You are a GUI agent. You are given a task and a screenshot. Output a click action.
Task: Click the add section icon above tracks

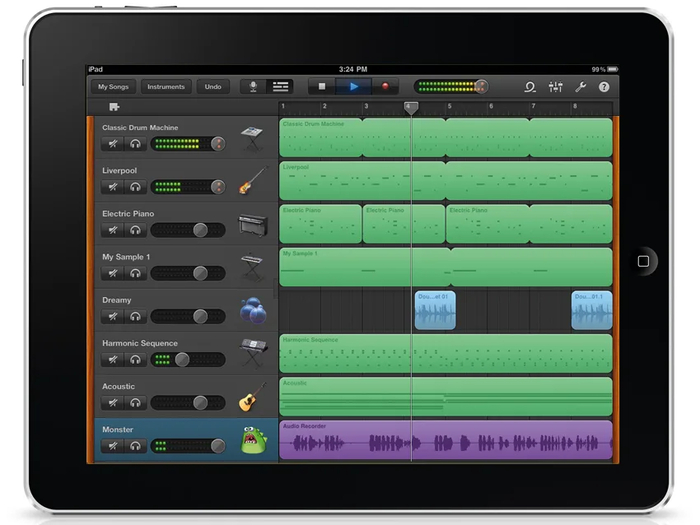pos(114,107)
